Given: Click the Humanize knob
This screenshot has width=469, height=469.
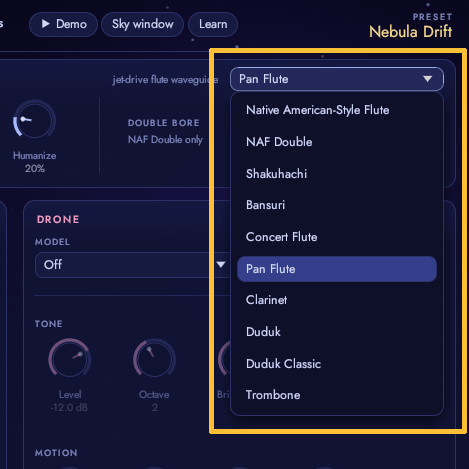Looking at the screenshot, I should (34, 120).
